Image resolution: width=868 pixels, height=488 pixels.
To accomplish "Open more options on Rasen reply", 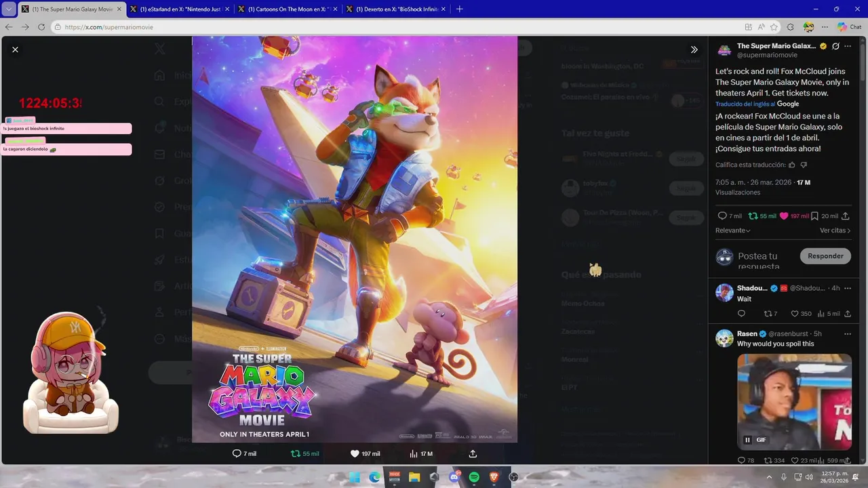I will (848, 333).
